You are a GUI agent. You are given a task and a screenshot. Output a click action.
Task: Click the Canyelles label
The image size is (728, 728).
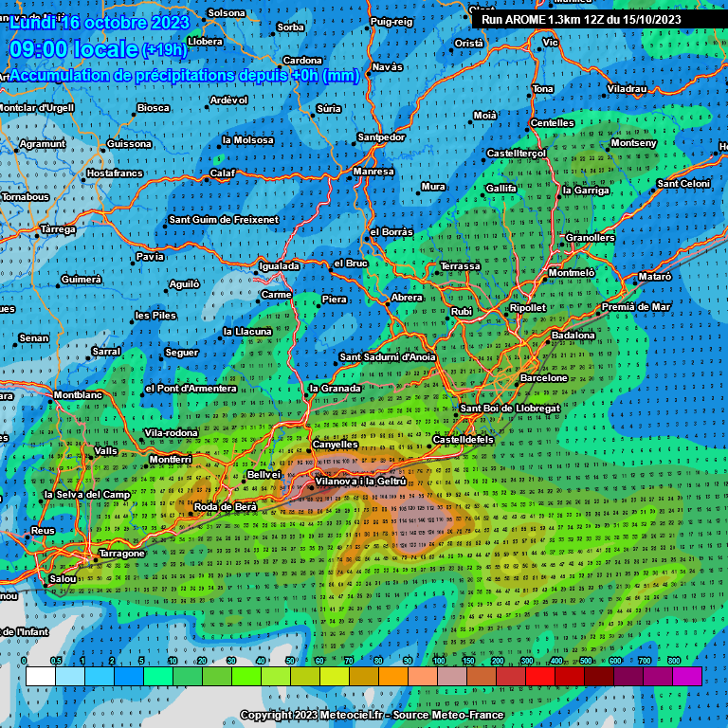tap(336, 445)
